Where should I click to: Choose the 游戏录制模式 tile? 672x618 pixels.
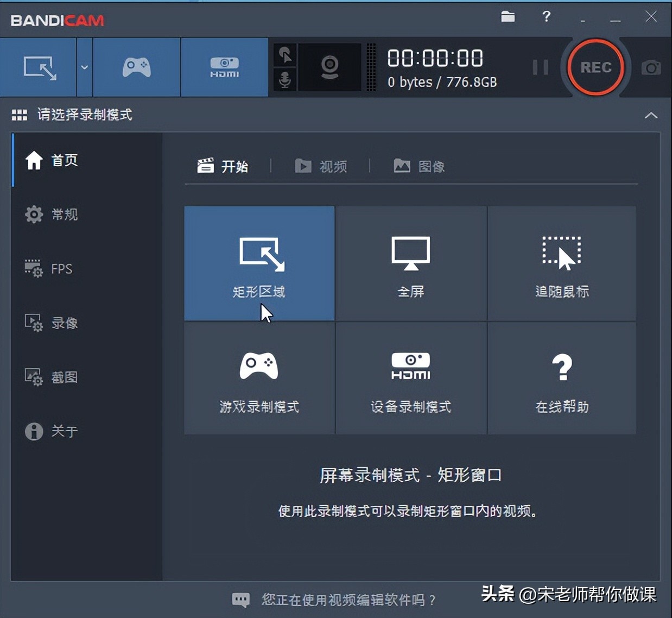pyautogui.click(x=259, y=378)
